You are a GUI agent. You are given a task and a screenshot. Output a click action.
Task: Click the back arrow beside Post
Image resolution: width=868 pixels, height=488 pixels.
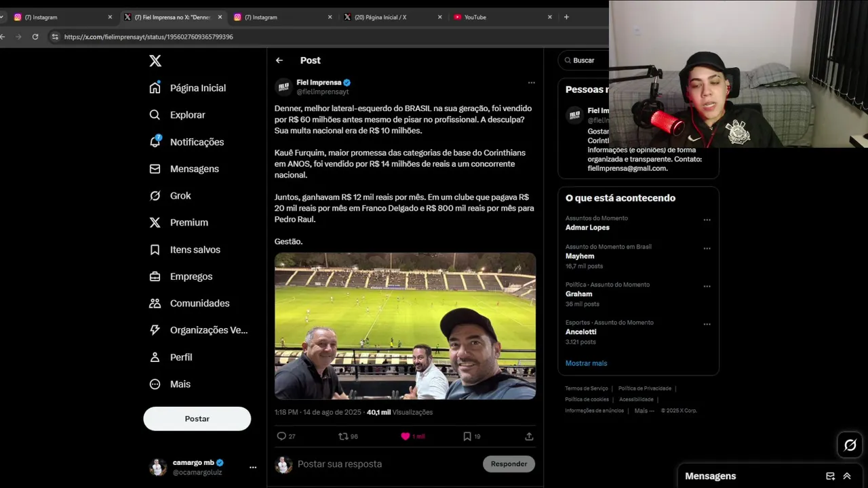(x=279, y=60)
